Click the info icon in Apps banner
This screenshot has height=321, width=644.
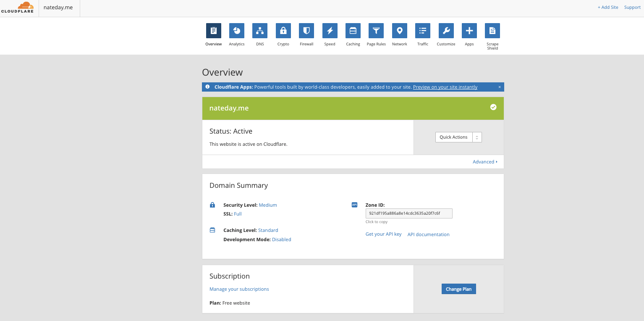click(207, 87)
